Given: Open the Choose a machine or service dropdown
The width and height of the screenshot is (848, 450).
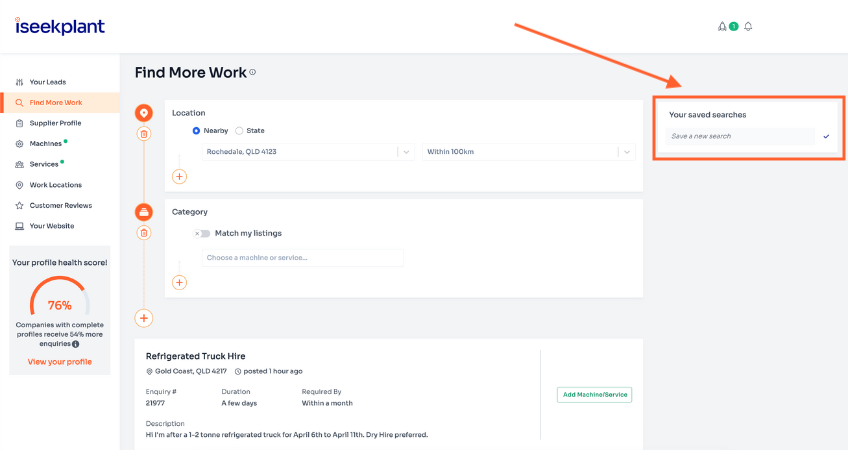Looking at the screenshot, I should click(x=302, y=258).
